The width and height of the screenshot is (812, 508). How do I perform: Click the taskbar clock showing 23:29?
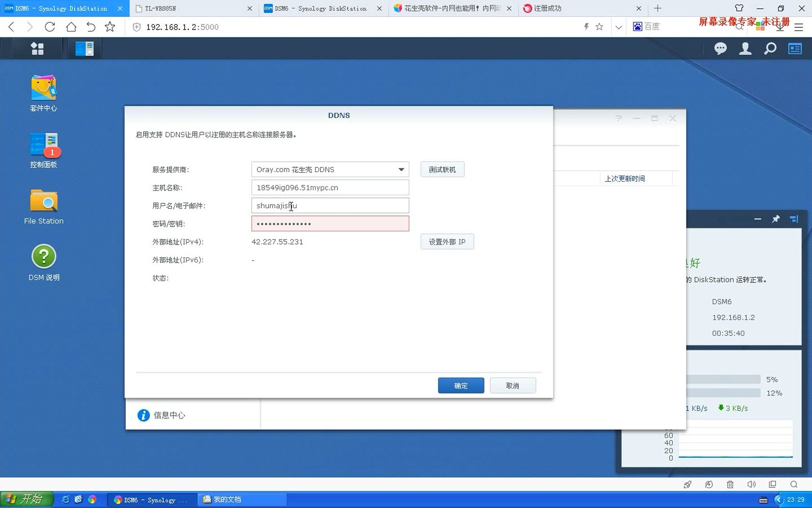coord(796,500)
